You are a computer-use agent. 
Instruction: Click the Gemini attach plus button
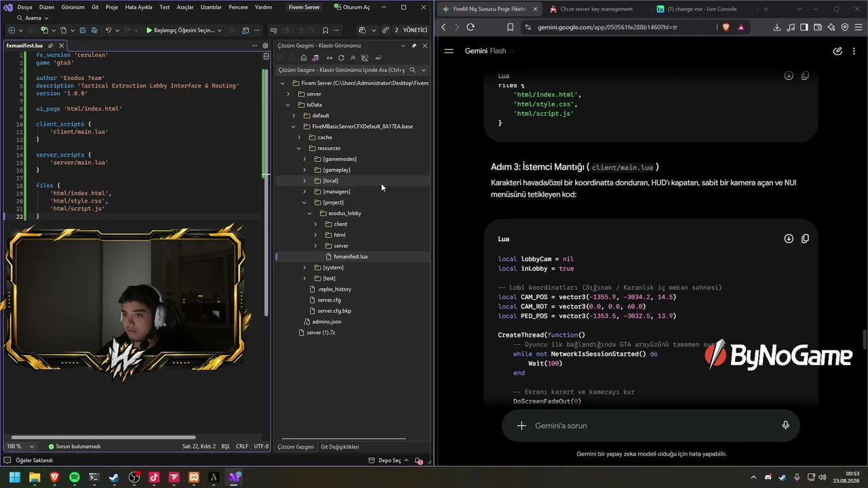(x=521, y=426)
